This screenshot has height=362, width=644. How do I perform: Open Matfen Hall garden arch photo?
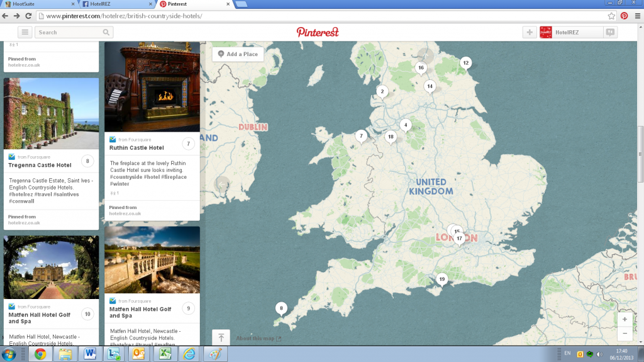point(52,267)
